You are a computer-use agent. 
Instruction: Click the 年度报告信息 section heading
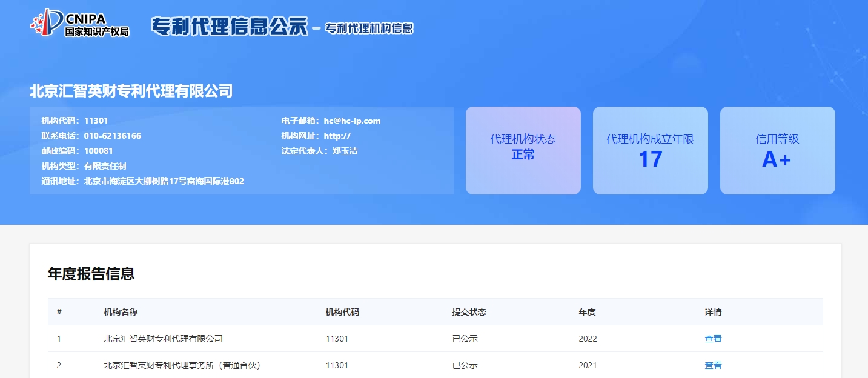point(91,274)
